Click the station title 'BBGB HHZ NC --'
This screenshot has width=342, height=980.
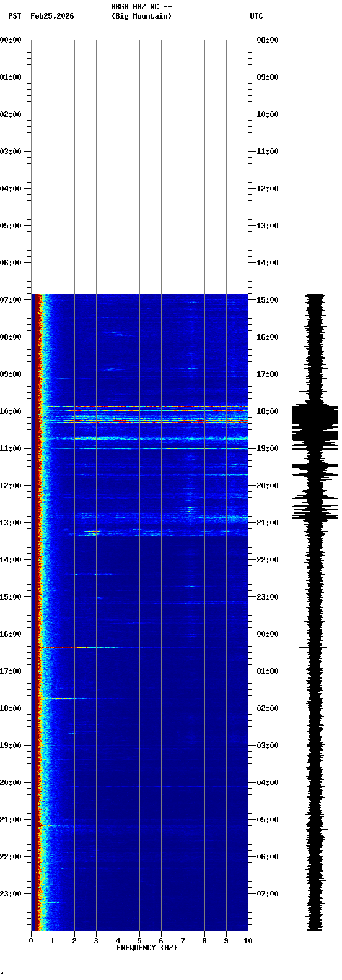(141, 7)
